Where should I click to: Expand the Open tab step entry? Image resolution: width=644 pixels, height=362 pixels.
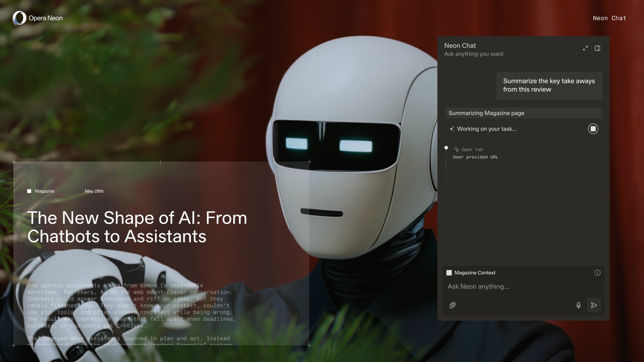pyautogui.click(x=472, y=149)
